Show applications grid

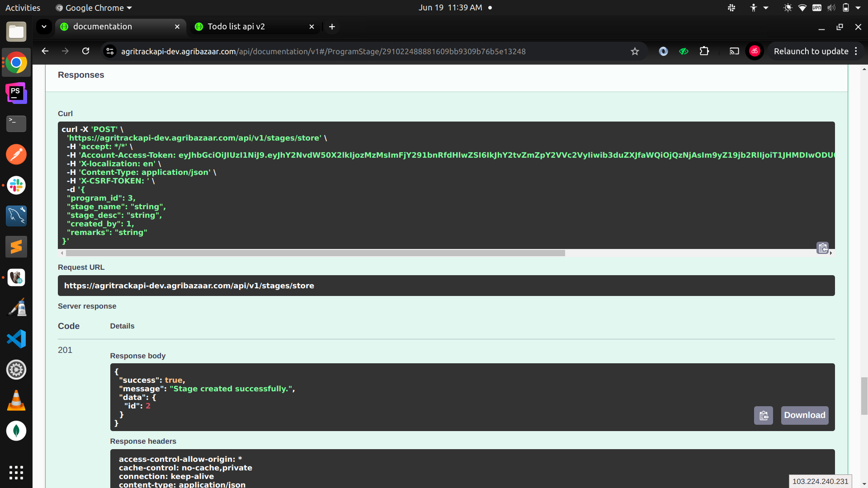tap(16, 473)
